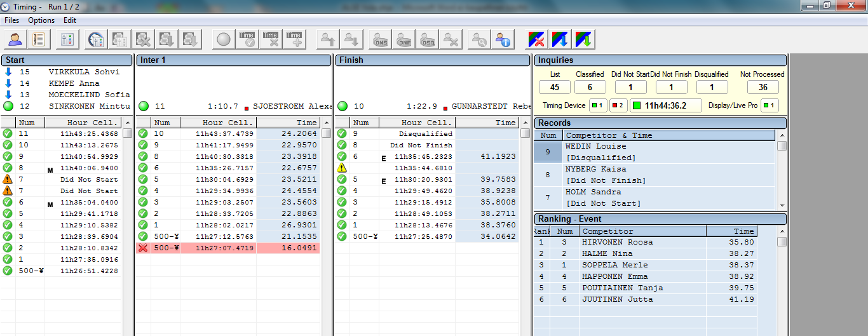Mark competitor as DNS toolbar icon

pyautogui.click(x=381, y=39)
